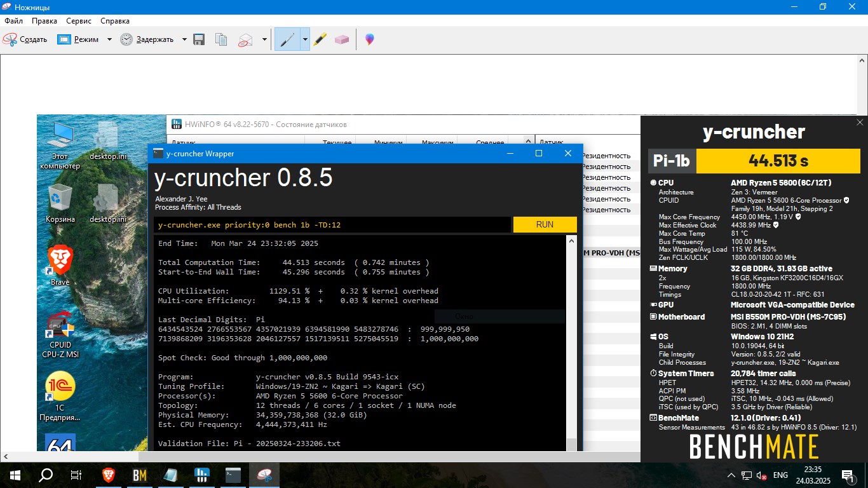This screenshot has width=868, height=488.
Task: Switch to Ножницы on the taskbar
Action: click(x=264, y=475)
